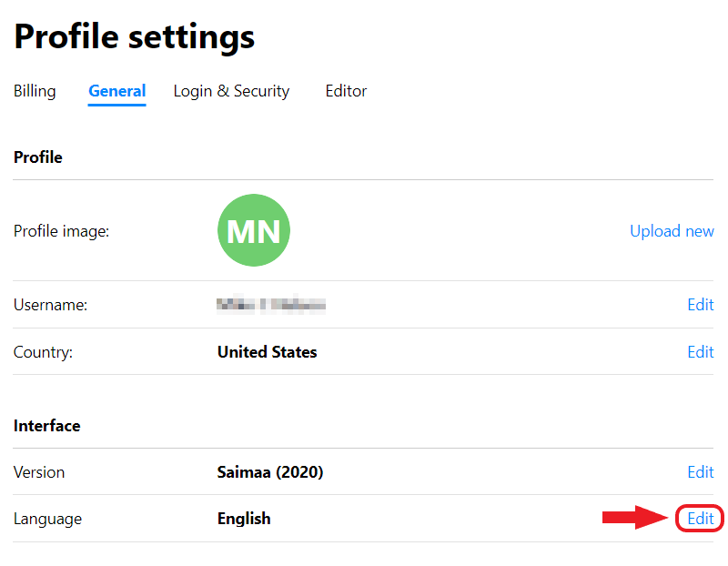Click the Upload new link
The height and width of the screenshot is (566, 728).
(x=672, y=231)
